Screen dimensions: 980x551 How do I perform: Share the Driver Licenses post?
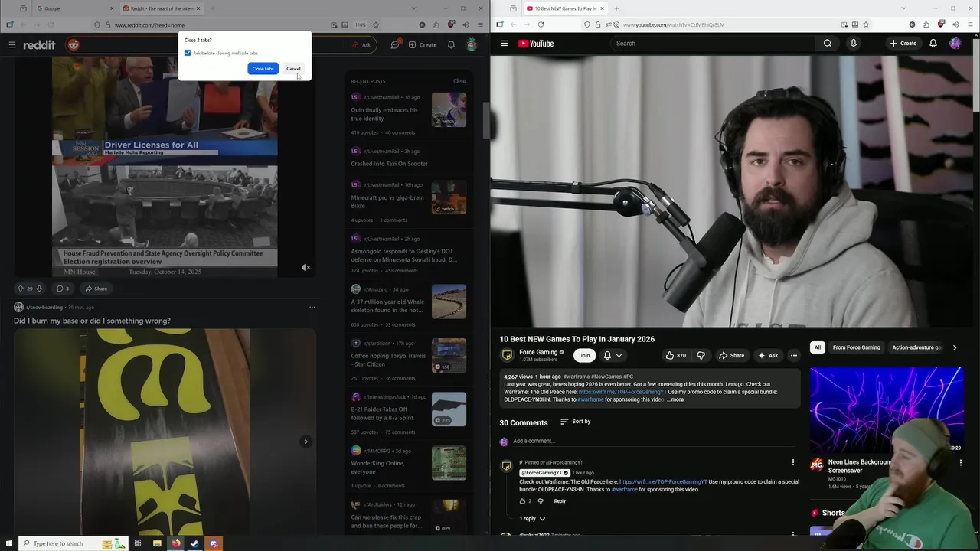(96, 289)
